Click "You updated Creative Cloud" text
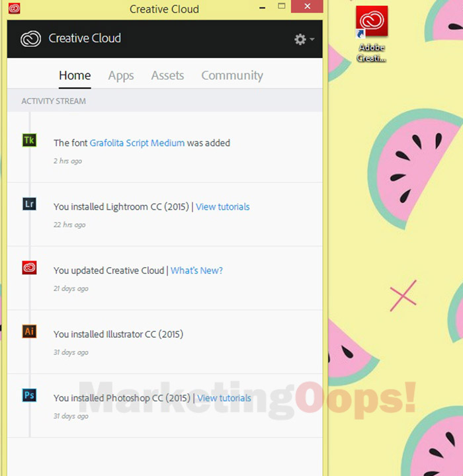The height and width of the screenshot is (476, 463). tap(108, 270)
